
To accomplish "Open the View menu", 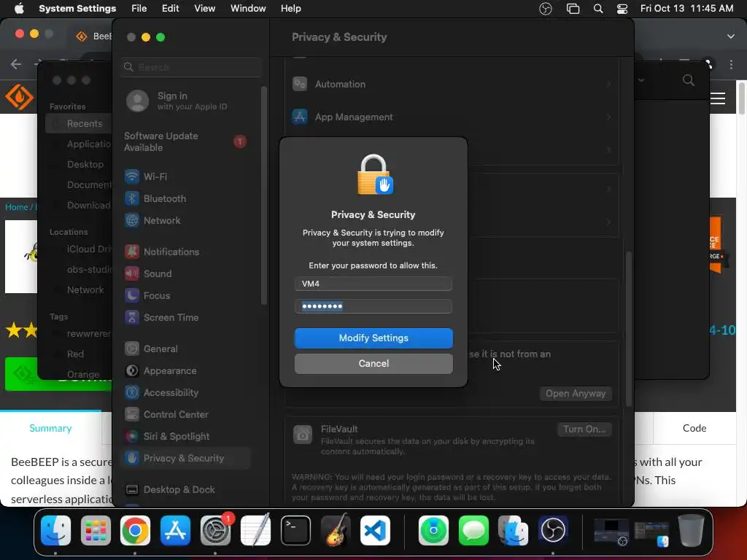I will coord(204,9).
